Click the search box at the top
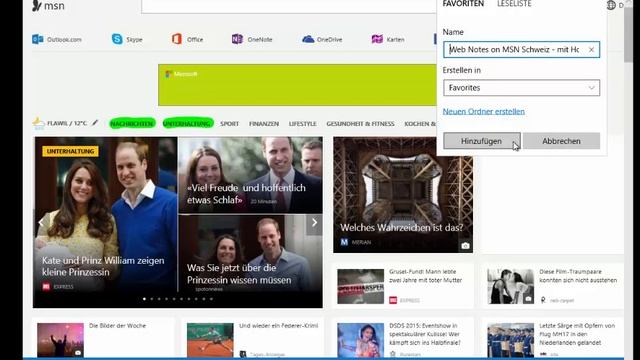The height and width of the screenshot is (360, 640). coord(289,6)
